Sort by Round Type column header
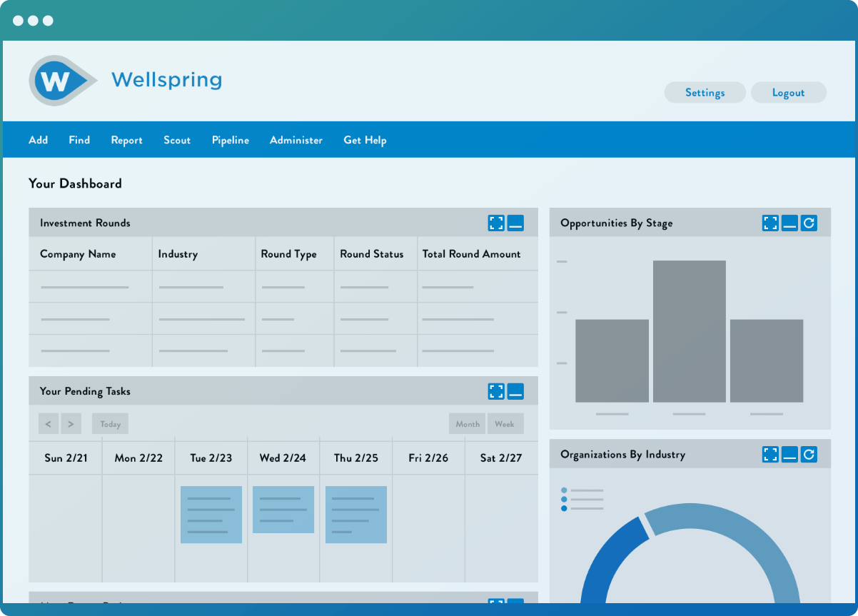The image size is (858, 616). [289, 254]
